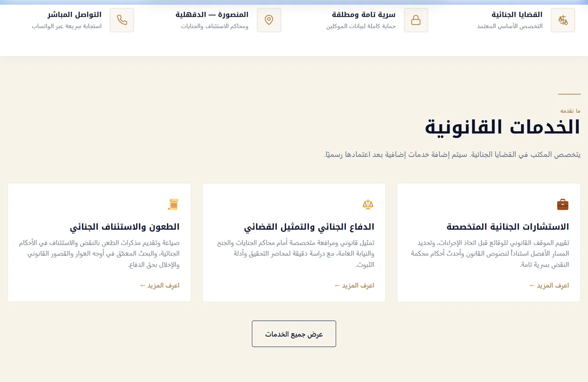Click the text التخصص الأساسي المعتمد

[510, 26]
